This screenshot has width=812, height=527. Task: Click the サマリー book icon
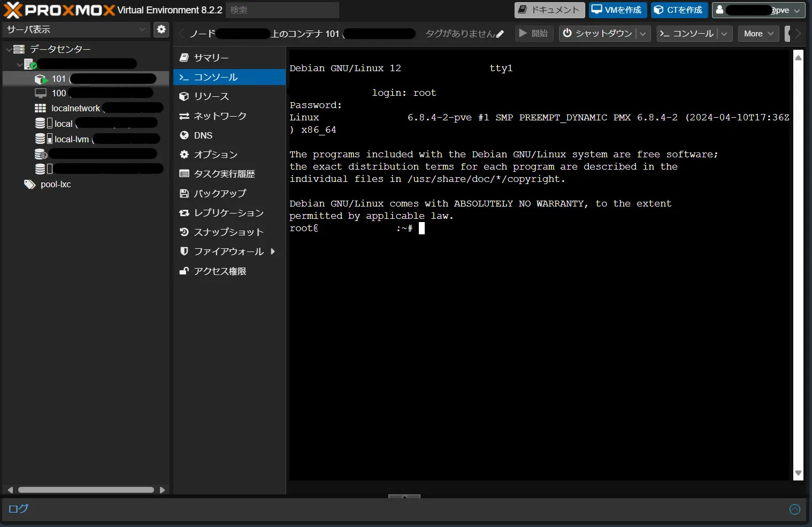(x=184, y=57)
